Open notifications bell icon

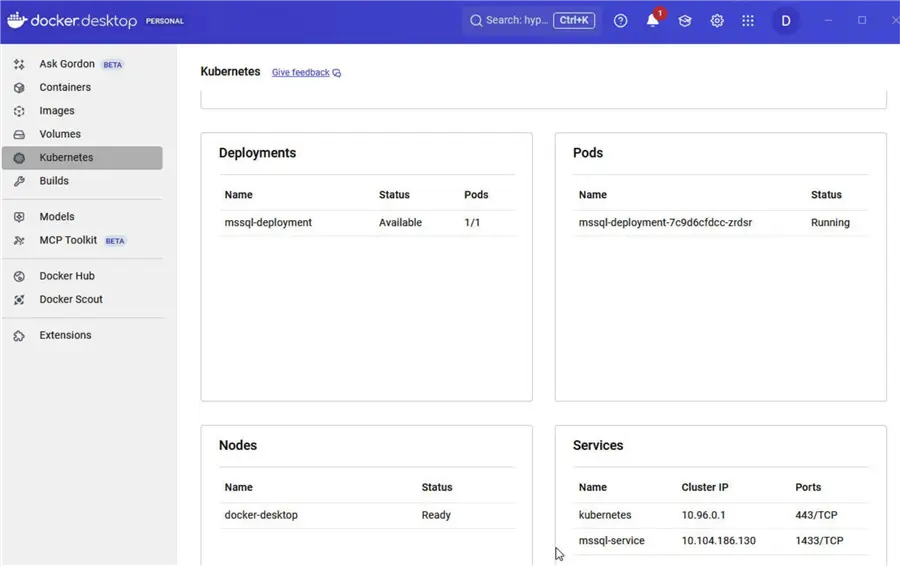point(653,21)
